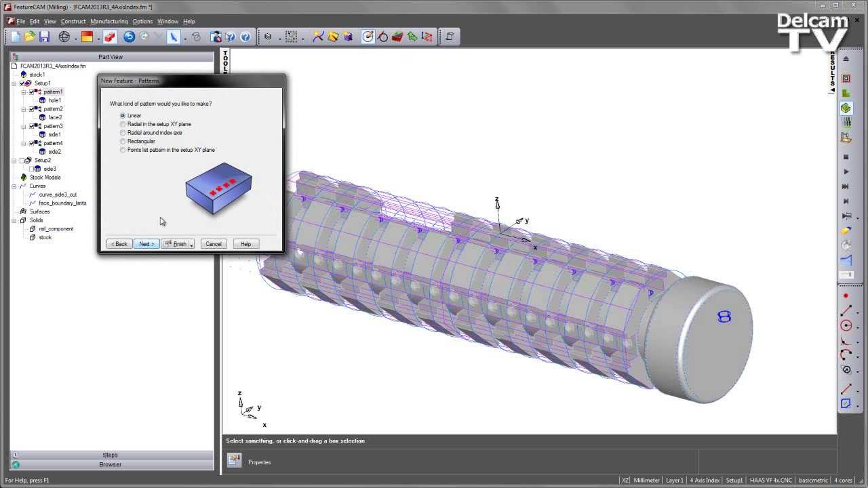The image size is (868, 488).
Task: Click the red point tool on right toolbar
Action: [846, 296]
